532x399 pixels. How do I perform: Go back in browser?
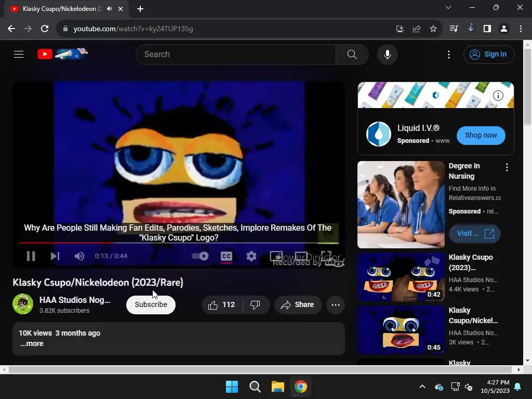point(11,29)
